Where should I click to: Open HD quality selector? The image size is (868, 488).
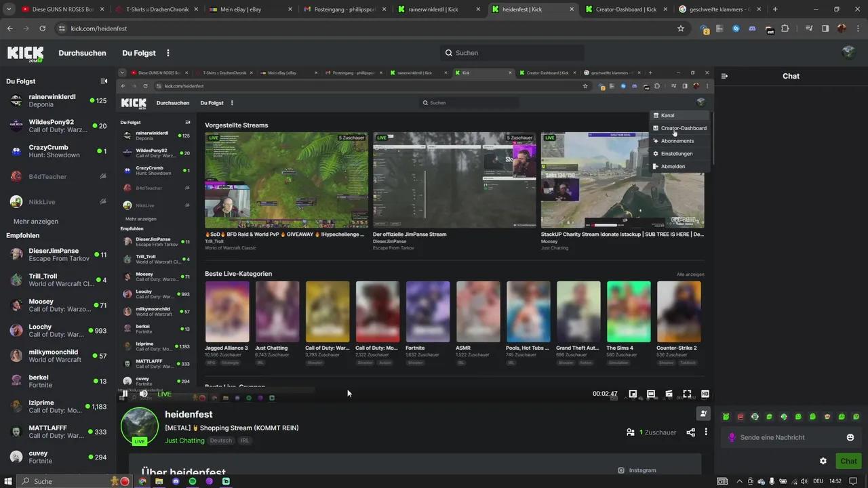pos(705,394)
